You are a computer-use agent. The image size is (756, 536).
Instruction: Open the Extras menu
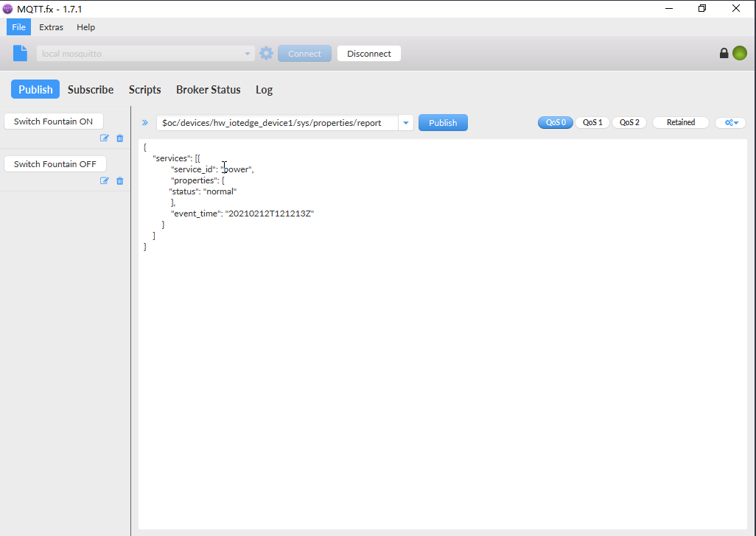[51, 27]
